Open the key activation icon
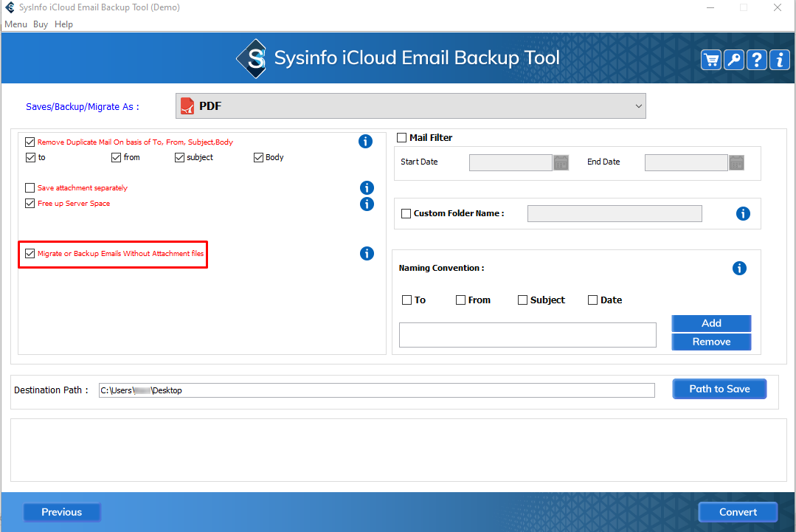The height and width of the screenshot is (532, 796). click(734, 61)
